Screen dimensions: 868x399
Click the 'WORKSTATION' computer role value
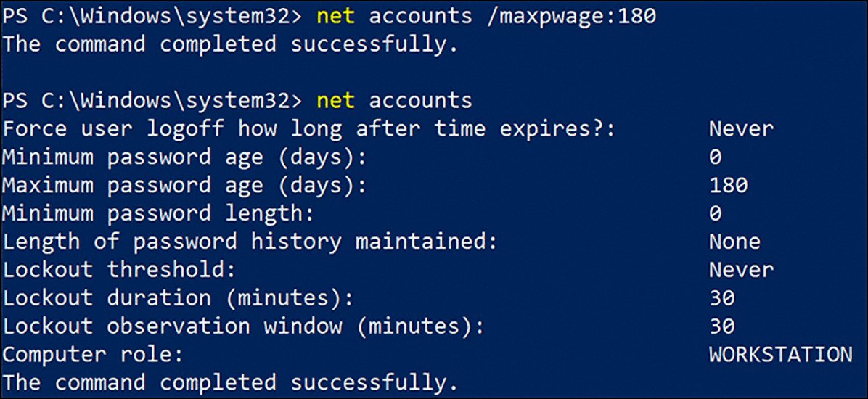[x=780, y=355]
